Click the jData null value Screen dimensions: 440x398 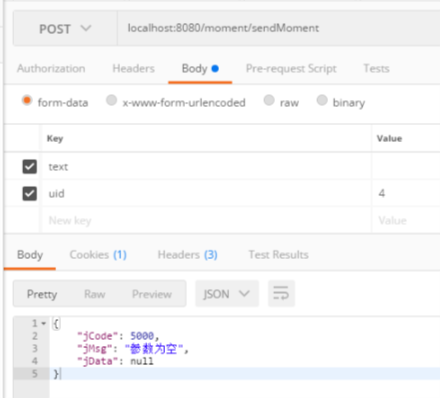[x=142, y=361]
